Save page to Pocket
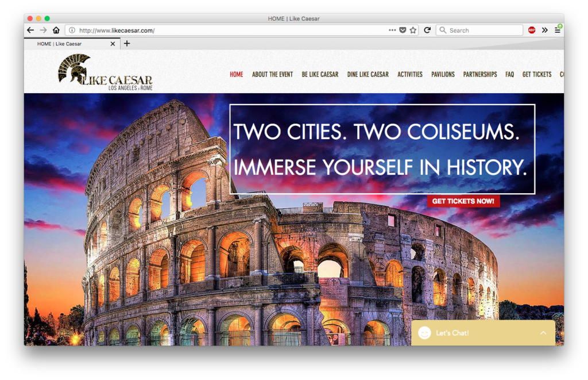The image size is (588, 380). tap(403, 30)
